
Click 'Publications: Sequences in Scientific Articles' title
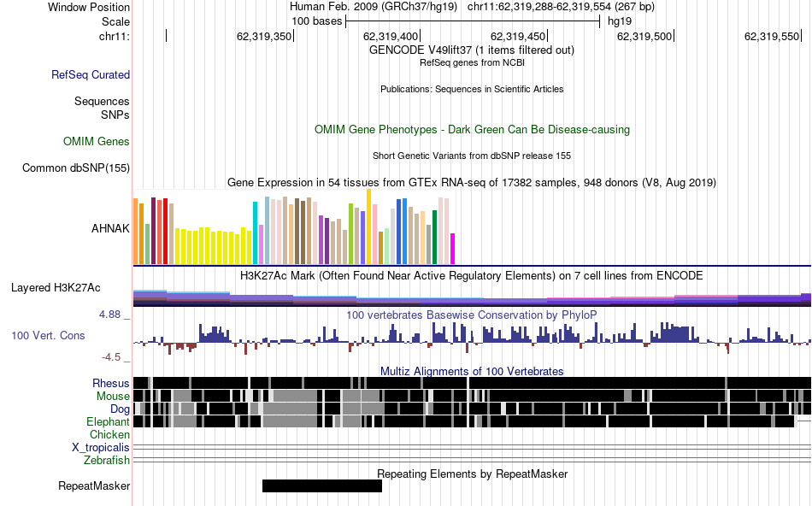(x=472, y=89)
